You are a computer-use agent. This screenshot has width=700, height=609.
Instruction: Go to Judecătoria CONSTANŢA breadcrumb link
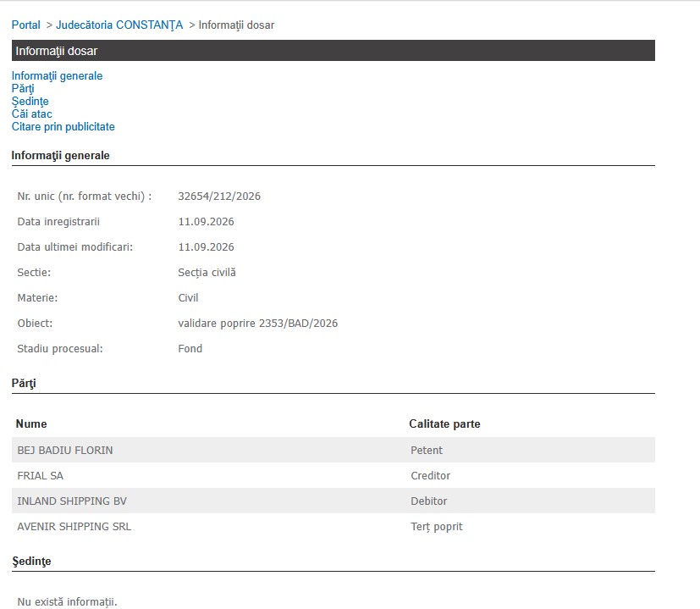[x=119, y=25]
